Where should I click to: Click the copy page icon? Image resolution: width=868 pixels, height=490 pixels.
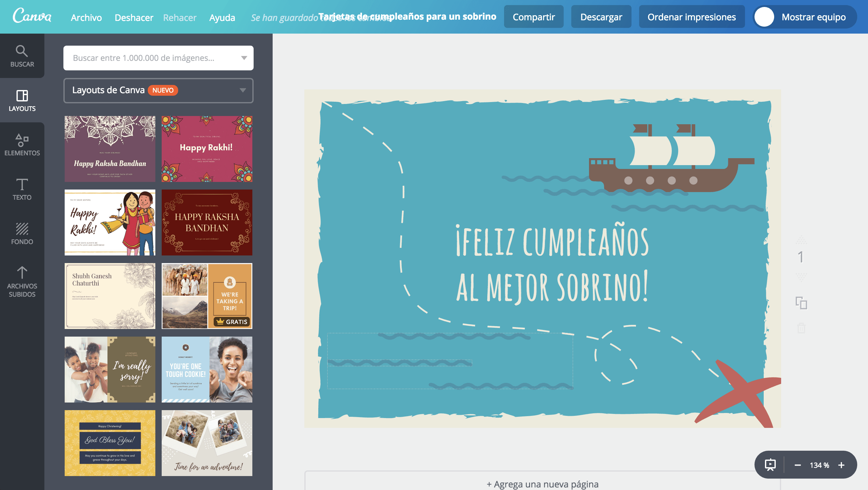[x=801, y=303]
